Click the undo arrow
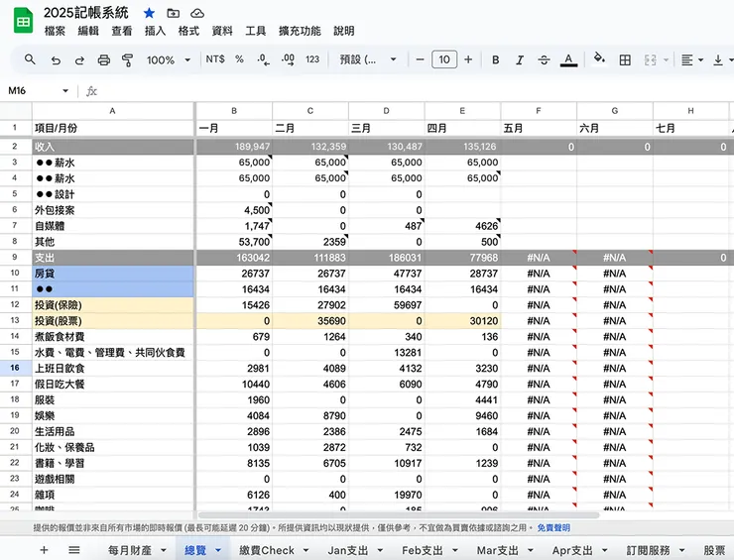The width and height of the screenshot is (734, 560). [56, 59]
